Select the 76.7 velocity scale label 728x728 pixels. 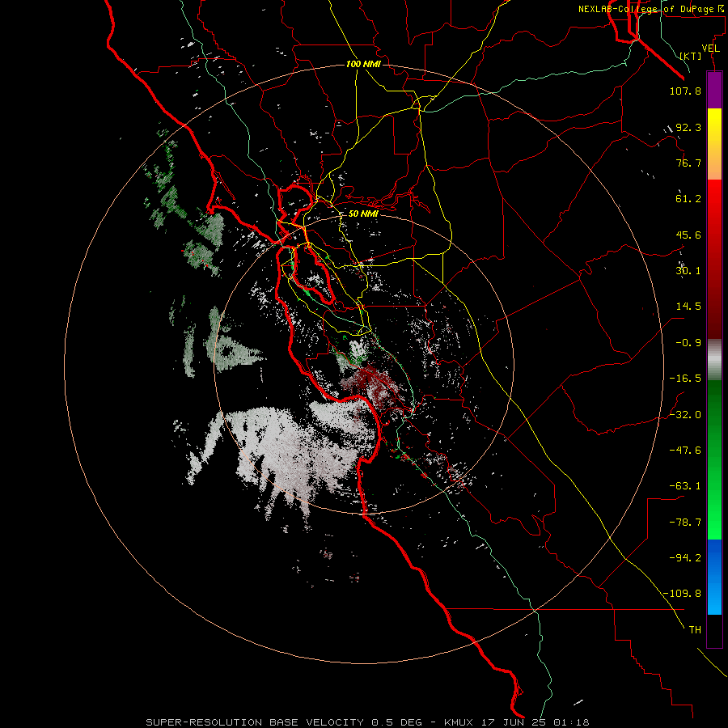point(688,163)
